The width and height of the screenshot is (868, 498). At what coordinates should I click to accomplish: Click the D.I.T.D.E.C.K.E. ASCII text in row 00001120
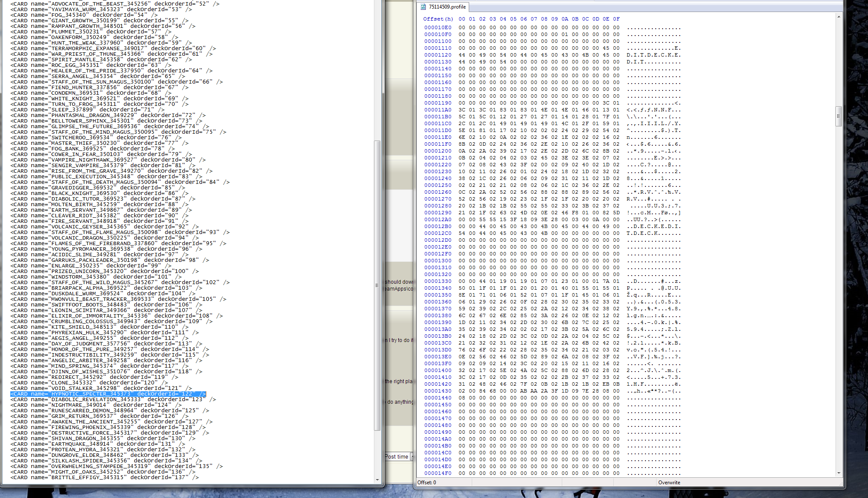tap(654, 55)
